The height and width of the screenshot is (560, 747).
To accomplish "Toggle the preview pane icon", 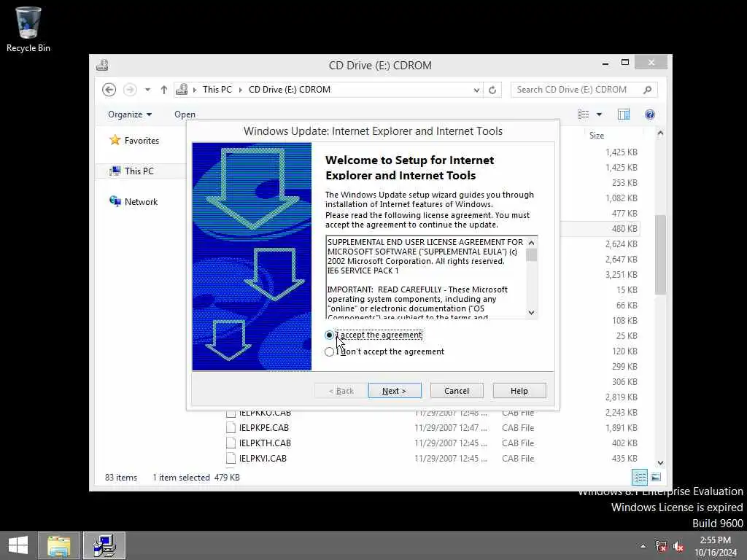I will (624, 114).
